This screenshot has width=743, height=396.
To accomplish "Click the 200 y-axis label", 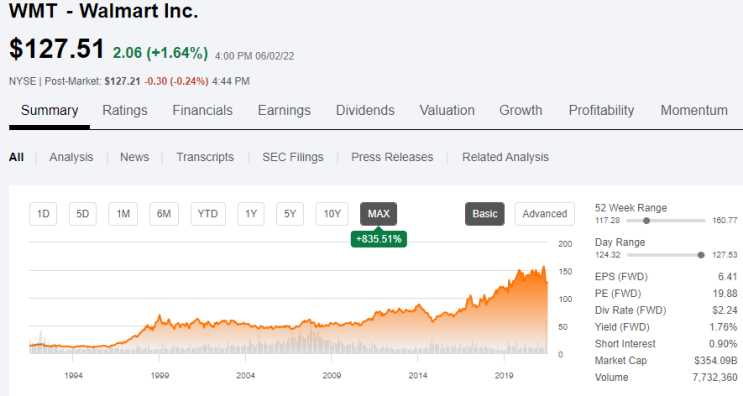I will 565,244.
